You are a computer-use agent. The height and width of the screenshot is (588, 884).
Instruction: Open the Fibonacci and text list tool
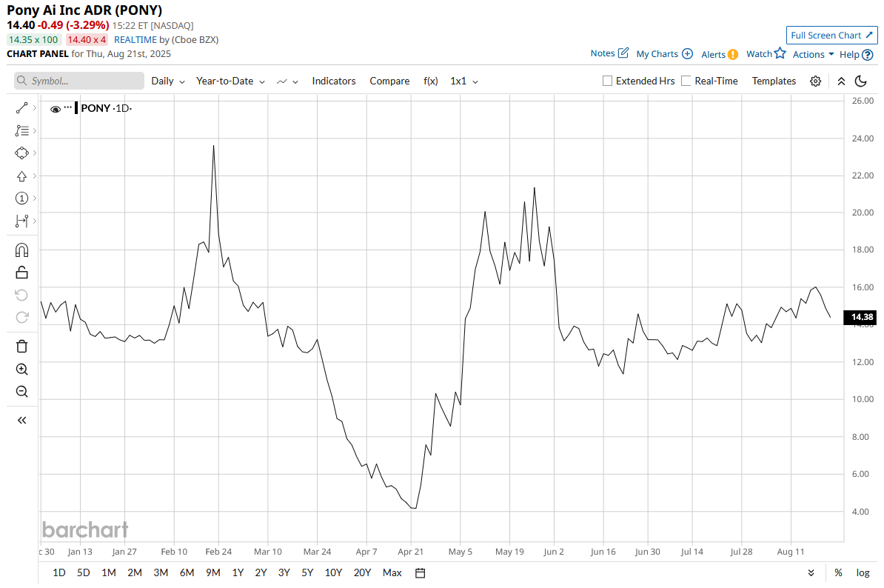[21, 131]
